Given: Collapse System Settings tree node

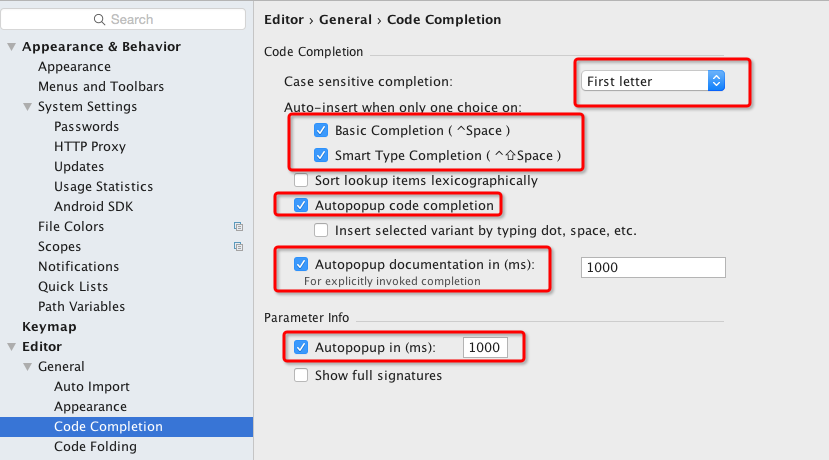Looking at the screenshot, I should (27, 107).
